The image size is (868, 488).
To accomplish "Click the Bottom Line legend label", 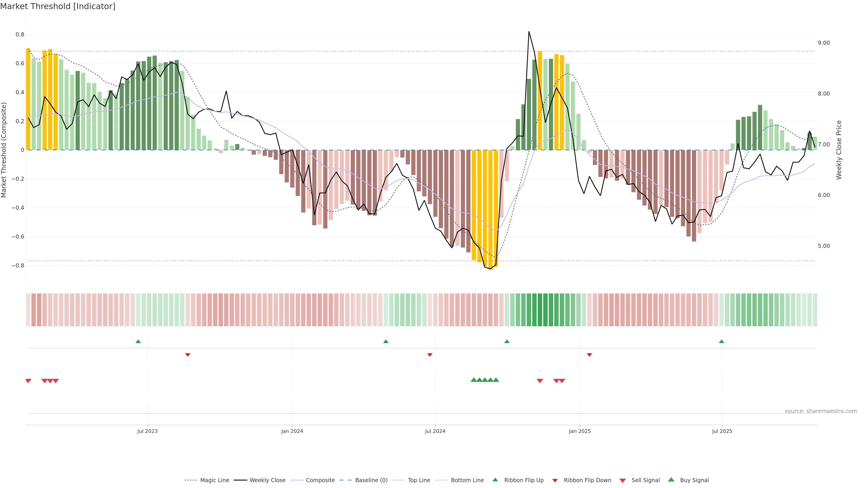I will point(467,480).
